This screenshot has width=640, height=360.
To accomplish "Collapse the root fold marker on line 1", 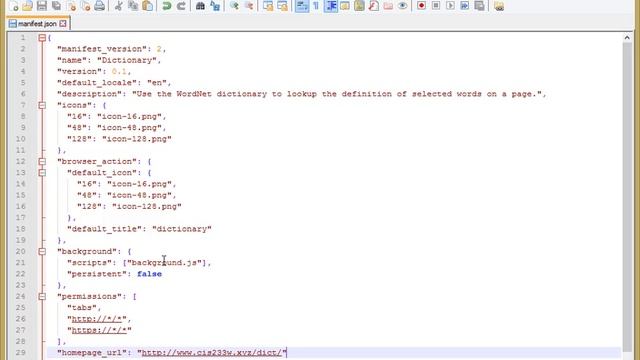I will [x=42, y=38].
